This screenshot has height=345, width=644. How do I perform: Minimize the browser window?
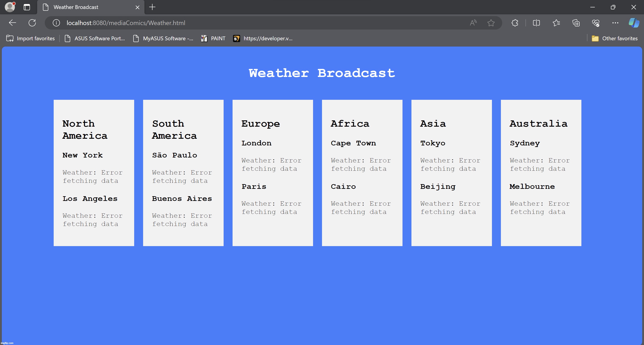[593, 7]
